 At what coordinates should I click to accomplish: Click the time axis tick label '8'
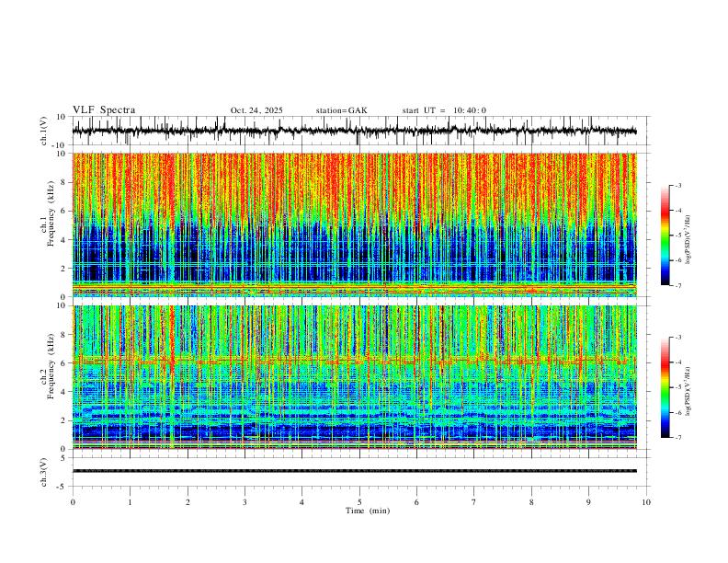click(531, 502)
